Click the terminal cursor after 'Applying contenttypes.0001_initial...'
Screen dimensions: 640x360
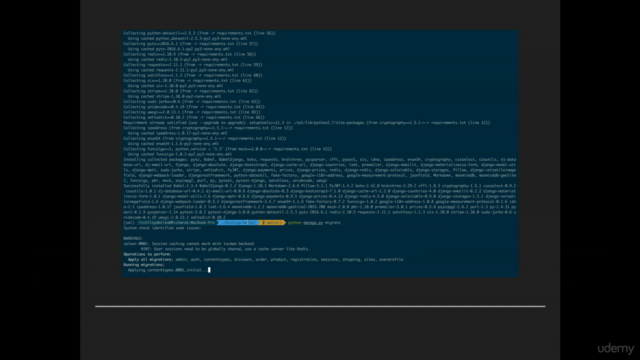point(209,270)
